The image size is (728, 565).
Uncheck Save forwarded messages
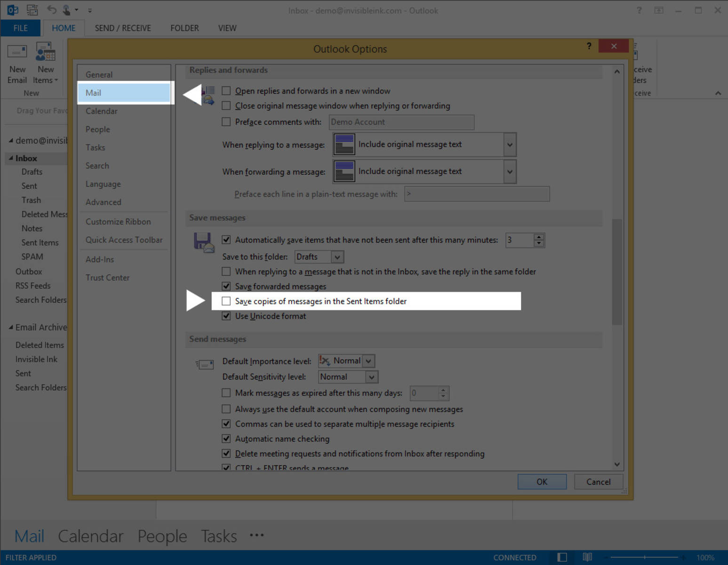pyautogui.click(x=226, y=286)
